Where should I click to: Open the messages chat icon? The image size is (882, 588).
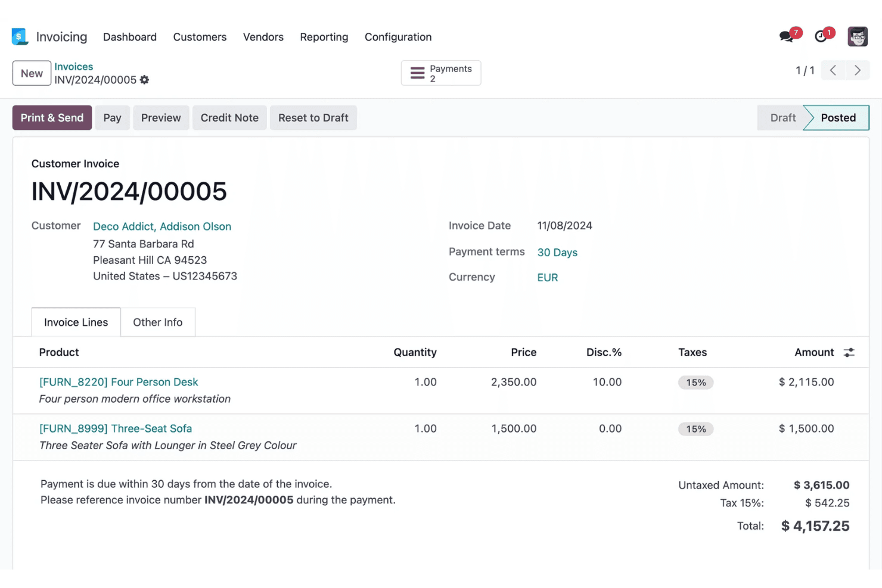click(x=786, y=37)
